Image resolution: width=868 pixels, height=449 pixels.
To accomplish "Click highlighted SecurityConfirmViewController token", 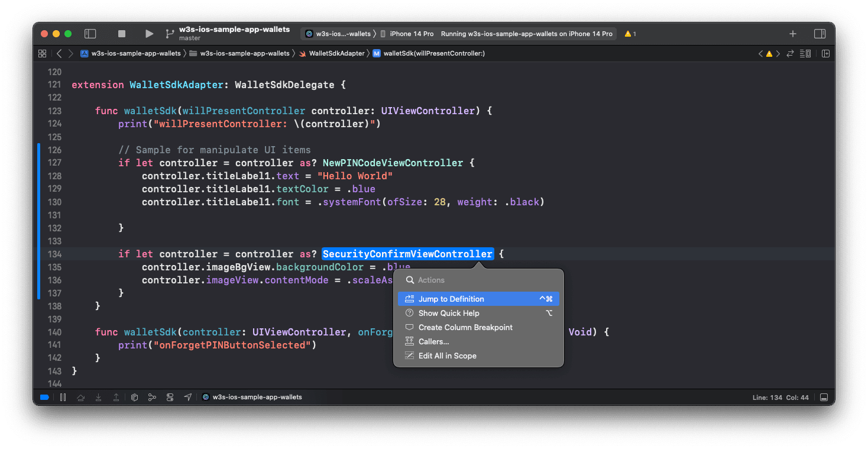I will click(x=407, y=254).
